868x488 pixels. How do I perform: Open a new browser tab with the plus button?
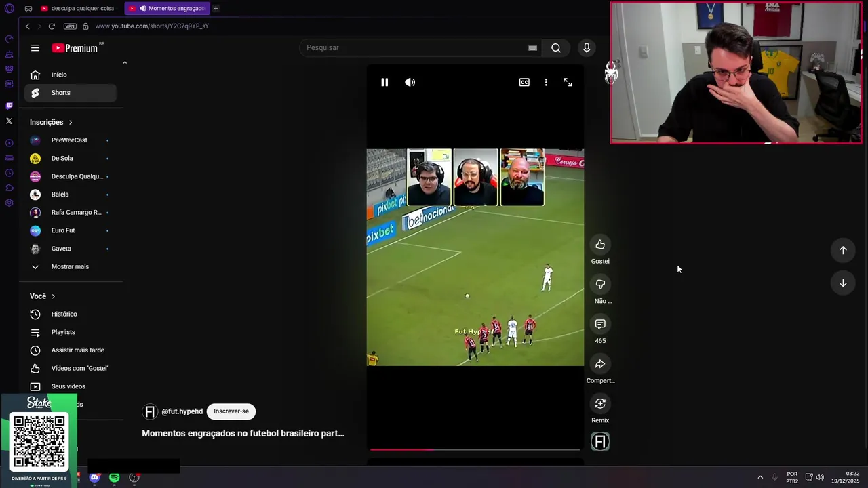216,8
